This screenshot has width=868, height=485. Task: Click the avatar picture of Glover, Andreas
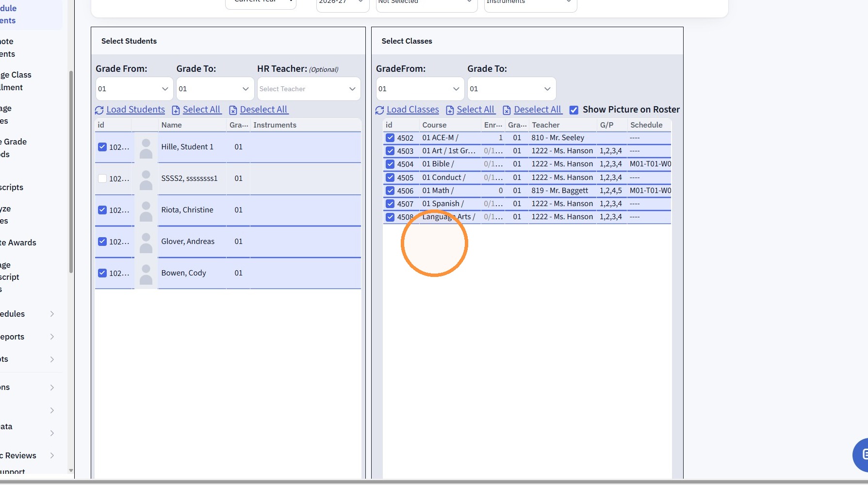point(146,242)
